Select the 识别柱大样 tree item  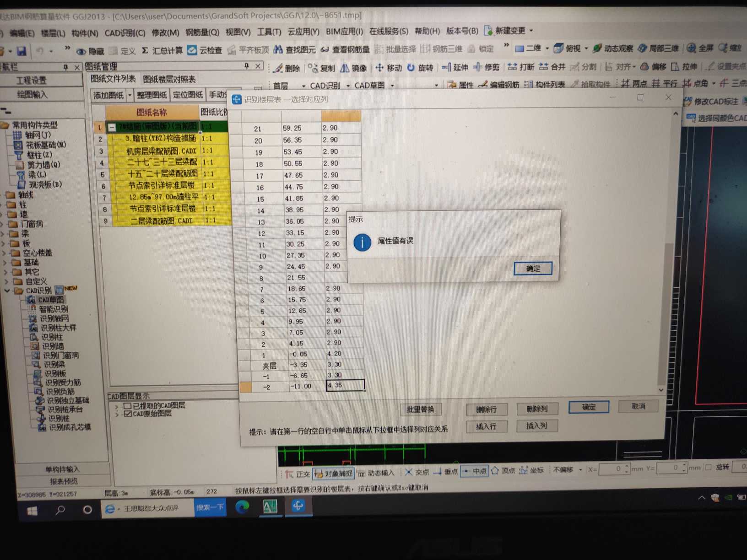[x=53, y=328]
